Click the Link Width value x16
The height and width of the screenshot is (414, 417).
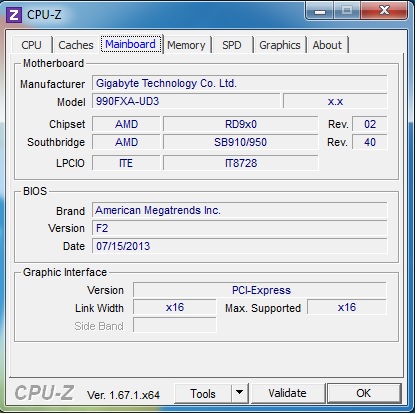(x=175, y=307)
